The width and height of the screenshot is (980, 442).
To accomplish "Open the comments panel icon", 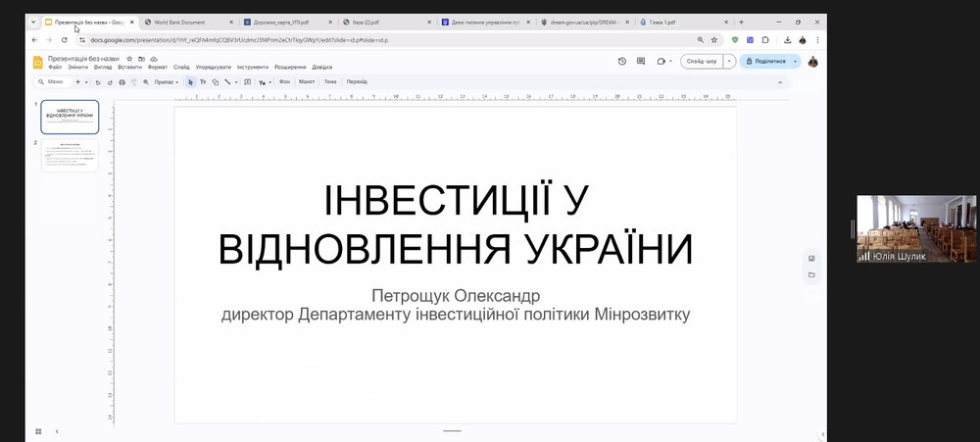I will pos(642,61).
